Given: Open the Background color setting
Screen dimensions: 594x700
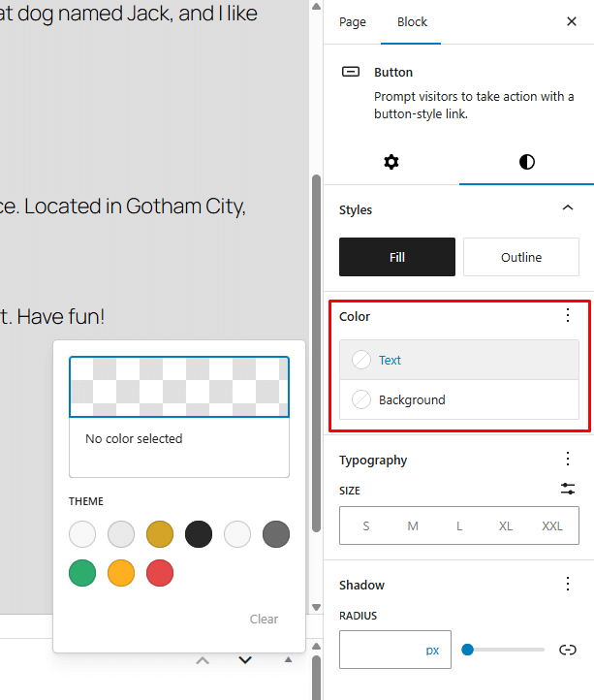Looking at the screenshot, I should tap(459, 399).
